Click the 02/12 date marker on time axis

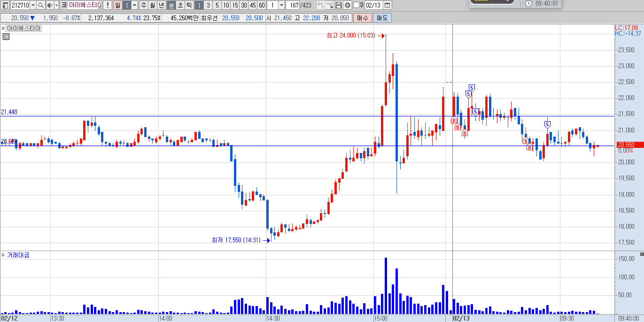(9, 318)
